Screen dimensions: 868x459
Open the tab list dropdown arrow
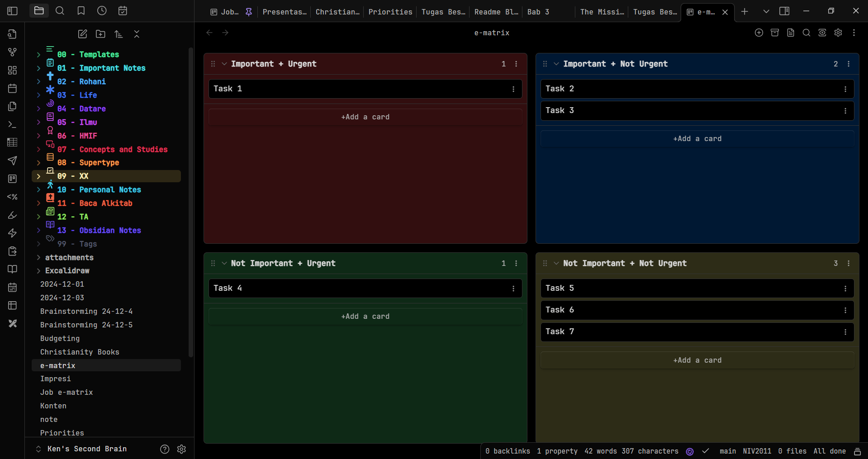(766, 11)
